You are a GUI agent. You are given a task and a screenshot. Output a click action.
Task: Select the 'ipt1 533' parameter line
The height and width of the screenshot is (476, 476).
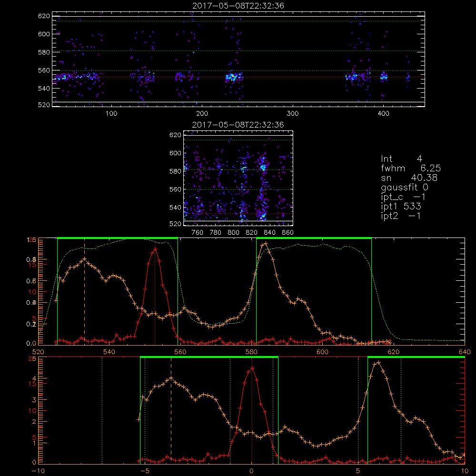click(x=401, y=207)
